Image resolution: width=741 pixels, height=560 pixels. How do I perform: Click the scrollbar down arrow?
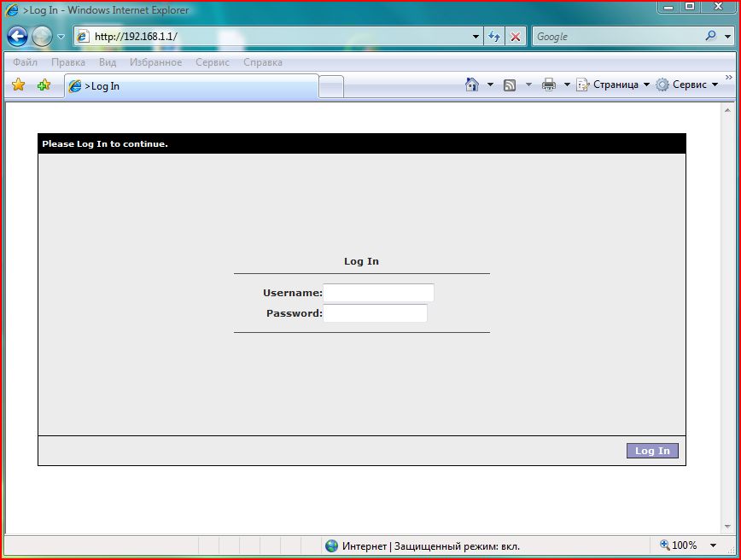727,527
